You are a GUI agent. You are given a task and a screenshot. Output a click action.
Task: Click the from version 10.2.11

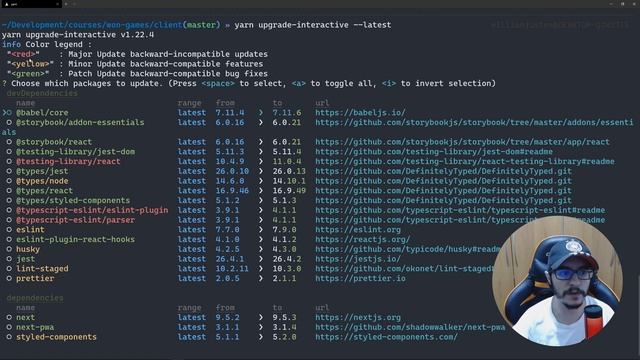point(232,269)
